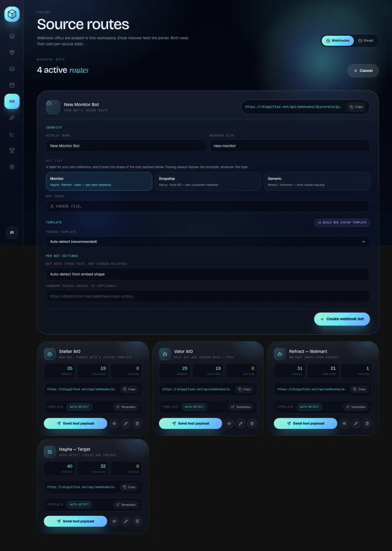Screen dimensions: 392x551
Task: Delete the Hayha — Target bot
Action: click(137, 521)
